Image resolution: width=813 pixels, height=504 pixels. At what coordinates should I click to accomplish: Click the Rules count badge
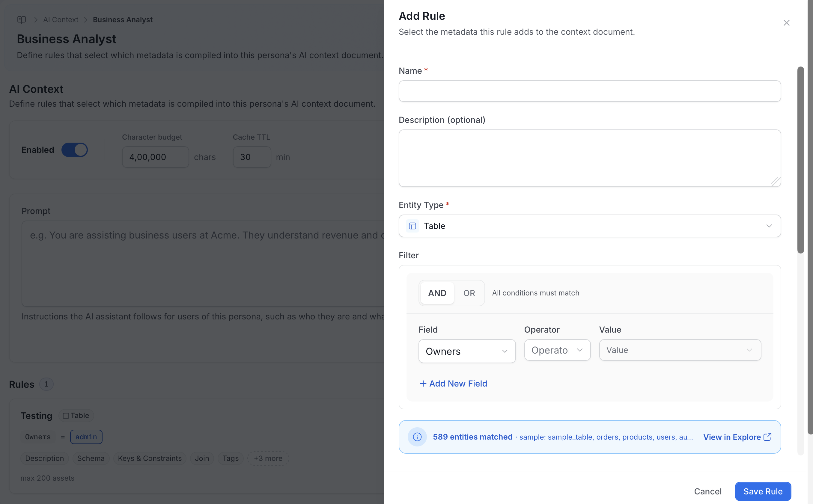click(x=46, y=384)
